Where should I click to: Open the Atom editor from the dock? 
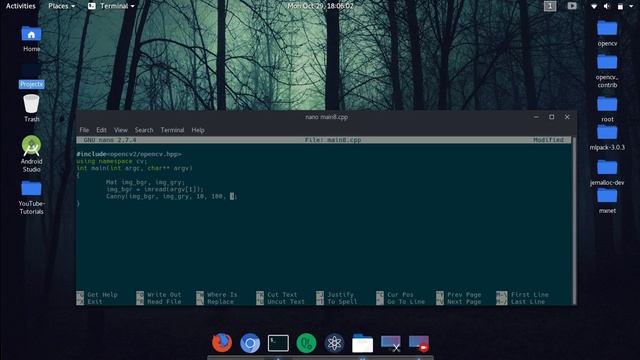[x=334, y=343]
